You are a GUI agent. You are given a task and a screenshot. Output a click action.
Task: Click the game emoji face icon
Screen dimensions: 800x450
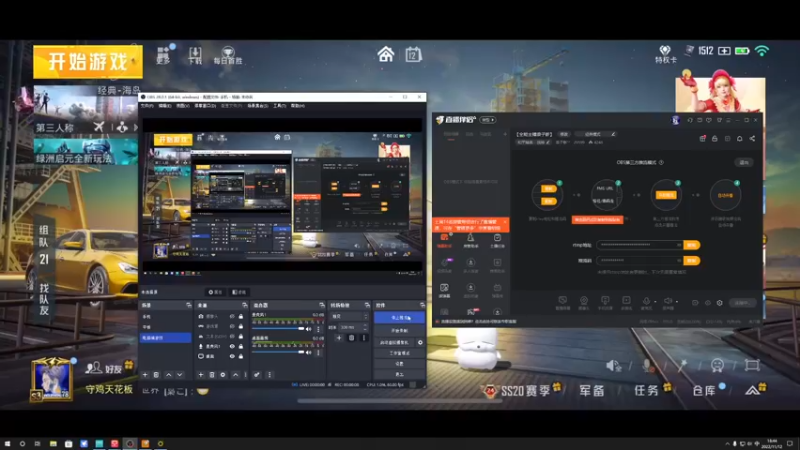coord(717,365)
